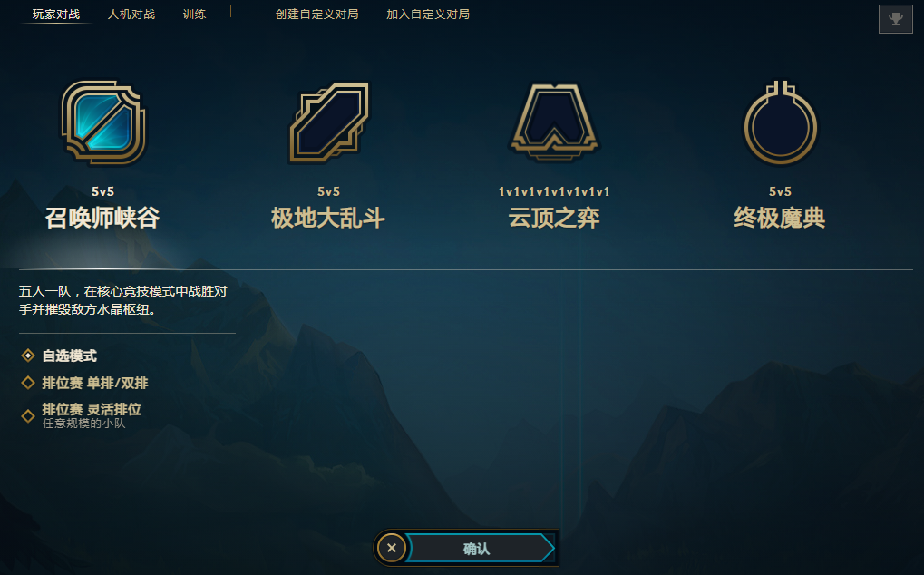Click the 1v1v1v1v1v1v1v1 label
Image resolution: width=924 pixels, height=575 pixels.
554,191
